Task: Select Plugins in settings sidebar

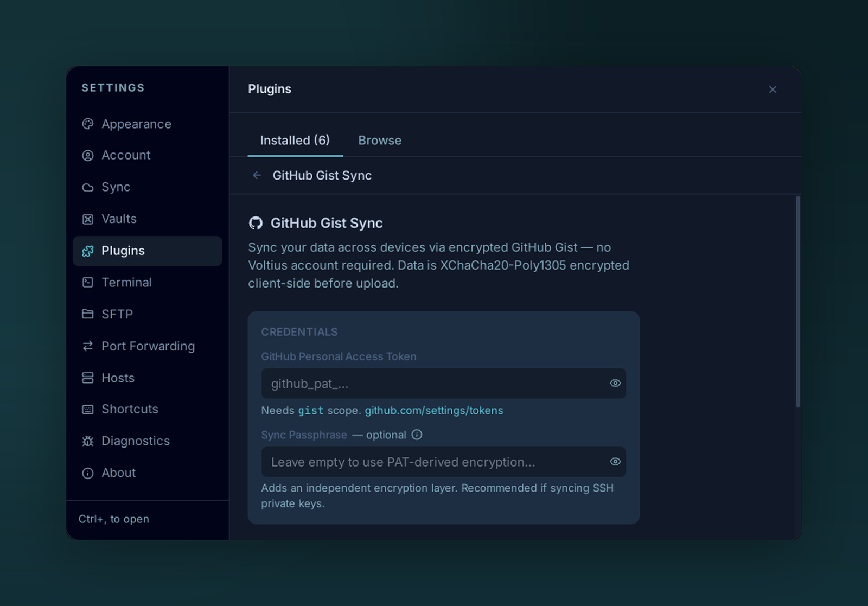Action: coord(148,251)
